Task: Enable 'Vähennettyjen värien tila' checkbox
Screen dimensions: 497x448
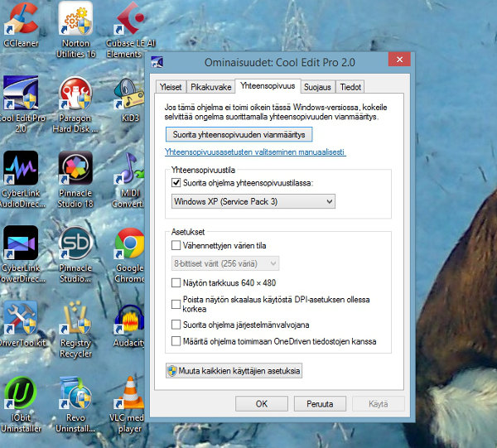Action: [x=176, y=245]
